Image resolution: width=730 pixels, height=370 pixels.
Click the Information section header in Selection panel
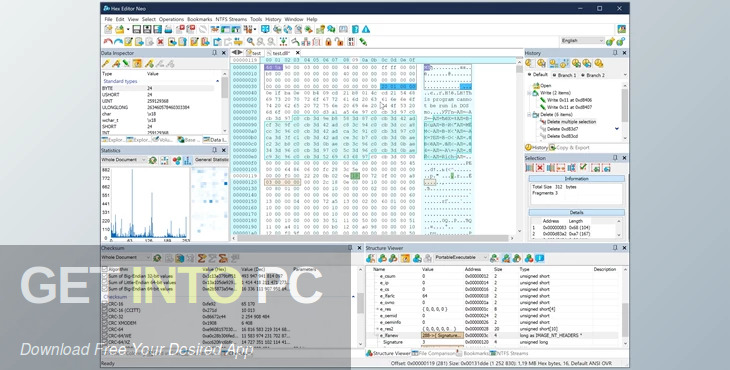[x=576, y=179]
